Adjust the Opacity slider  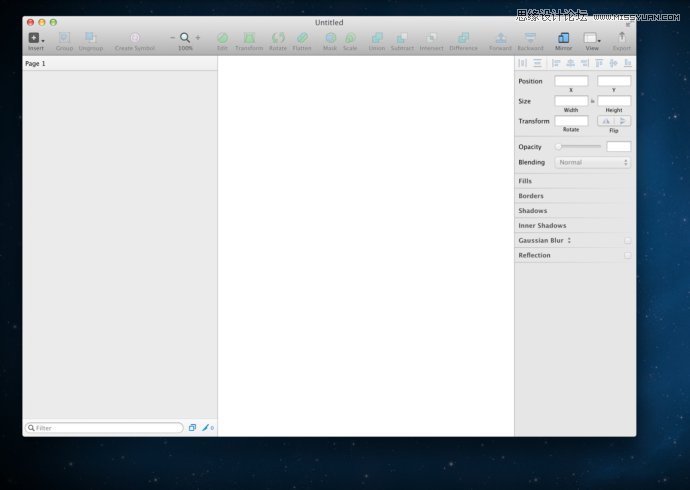coord(578,146)
